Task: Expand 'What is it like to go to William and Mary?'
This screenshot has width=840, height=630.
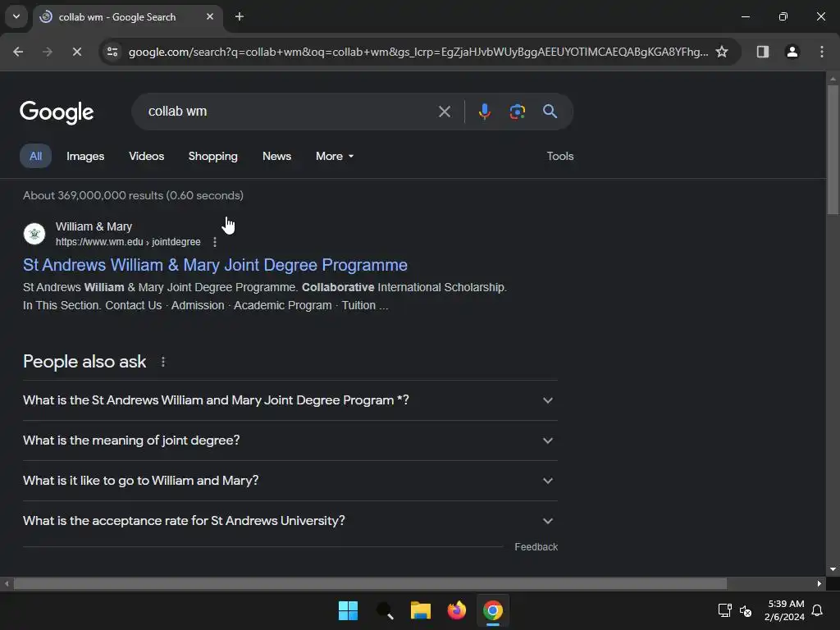Action: pos(290,481)
